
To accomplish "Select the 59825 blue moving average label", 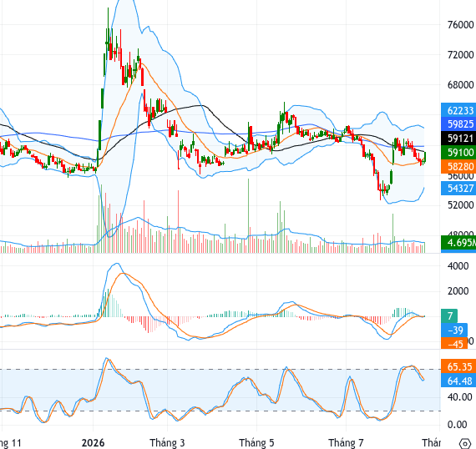I will [x=458, y=124].
